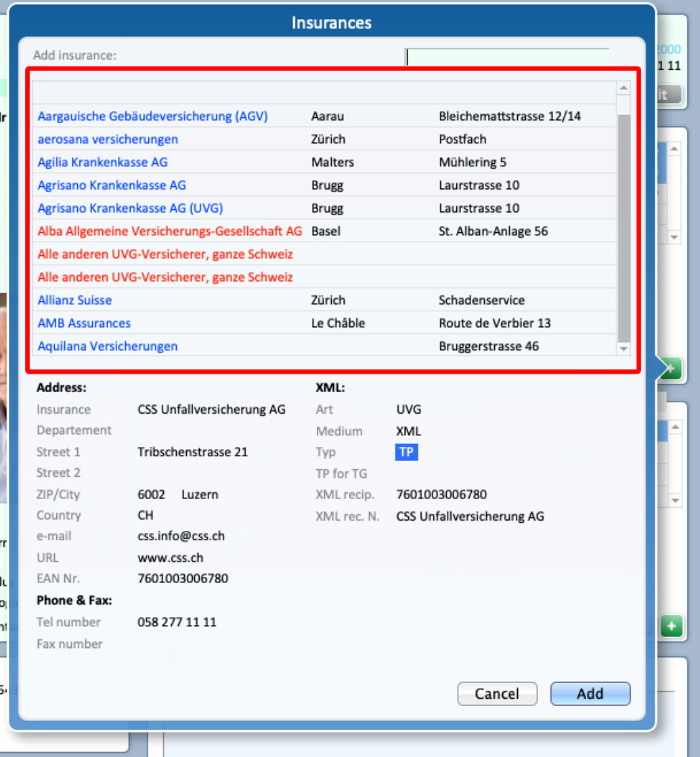Click insurance list scroll down arrow

pyautogui.click(x=624, y=349)
